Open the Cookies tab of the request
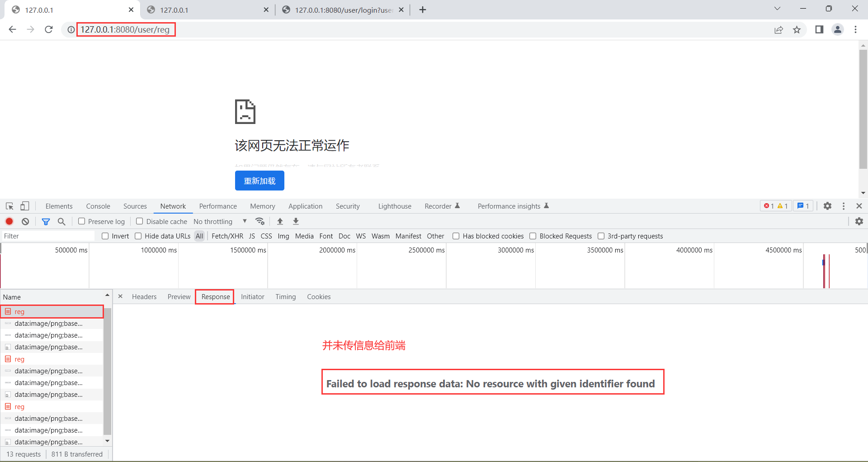The height and width of the screenshot is (462, 868). [x=319, y=297]
